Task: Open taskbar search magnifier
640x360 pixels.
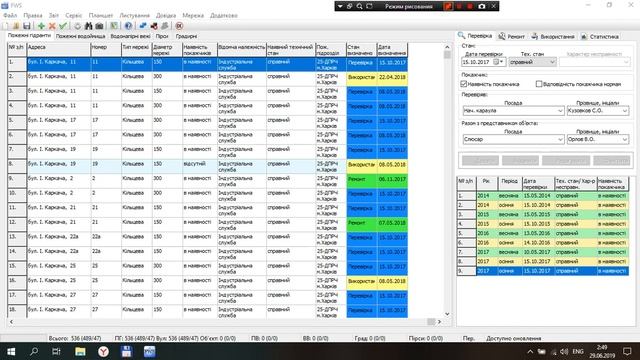Action: [34, 351]
